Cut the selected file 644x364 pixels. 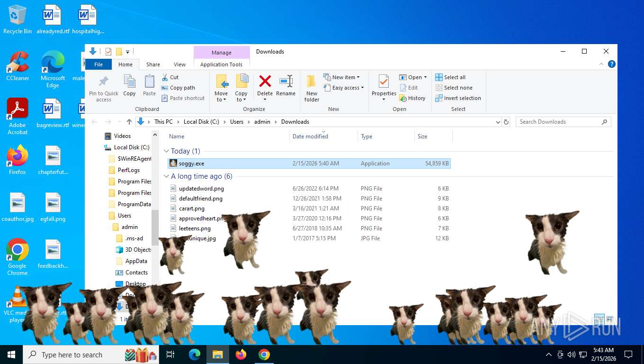pos(170,77)
